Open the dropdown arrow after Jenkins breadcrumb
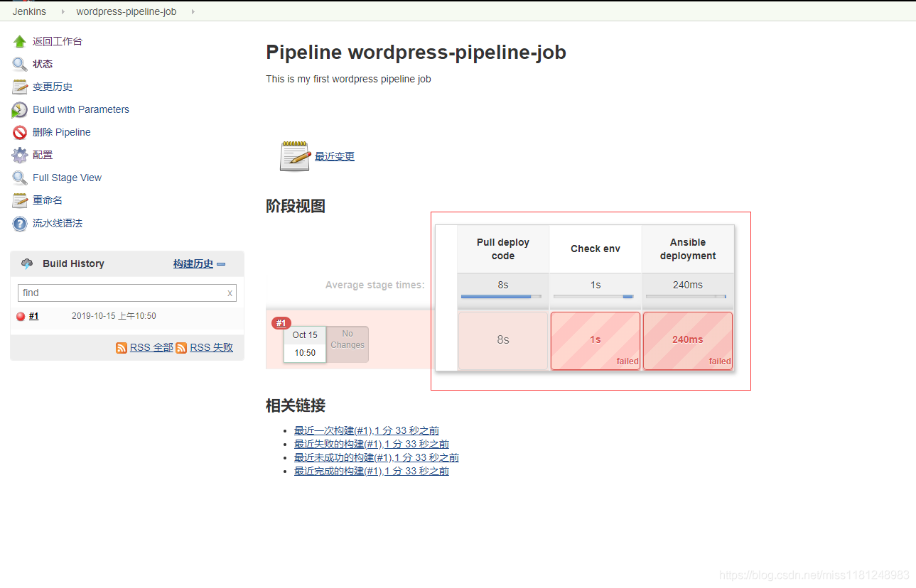The height and width of the screenshot is (588, 916). 63,11
